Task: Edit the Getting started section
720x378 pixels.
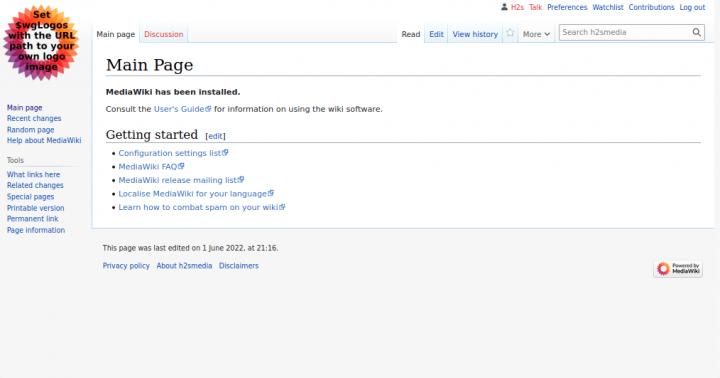Action: (215, 136)
